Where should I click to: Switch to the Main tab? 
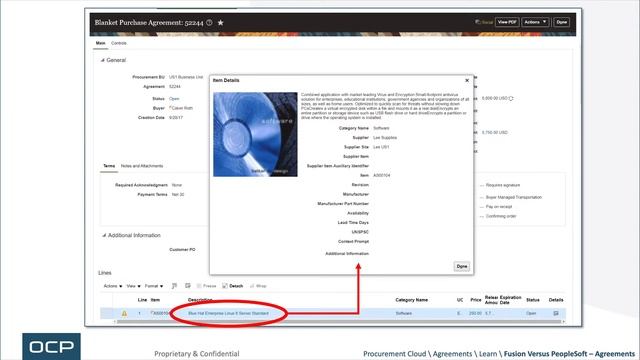coord(100,43)
